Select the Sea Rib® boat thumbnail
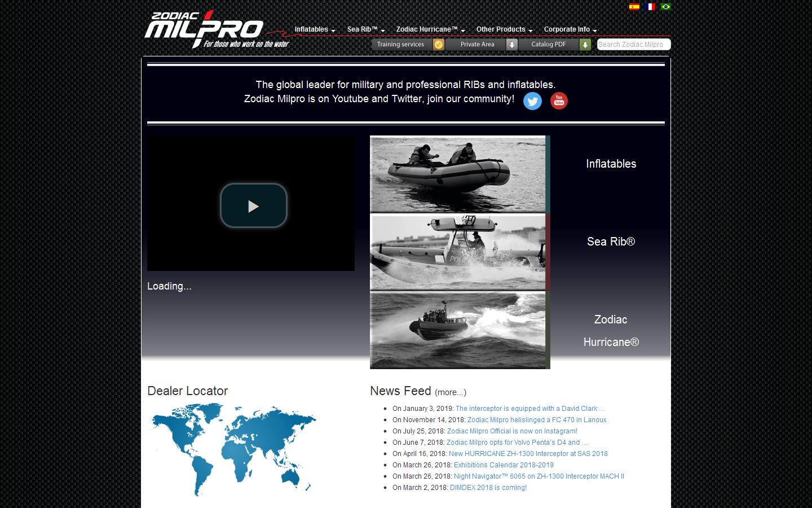Image resolution: width=812 pixels, height=508 pixels. pos(458,252)
